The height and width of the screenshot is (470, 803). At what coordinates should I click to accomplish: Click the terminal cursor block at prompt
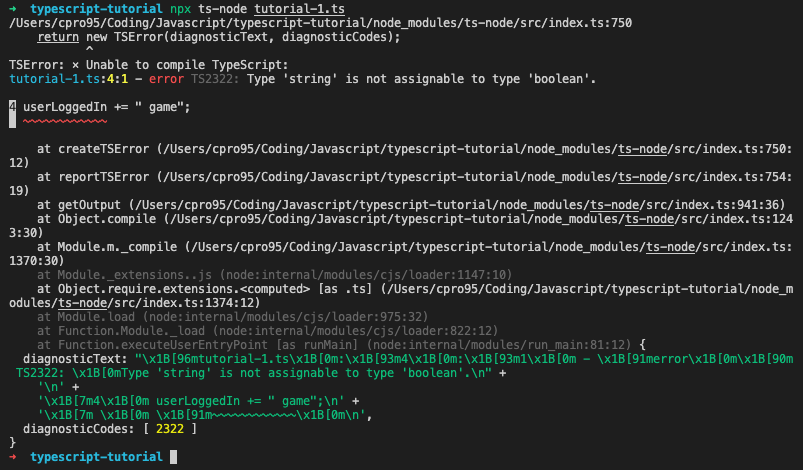(x=174, y=457)
